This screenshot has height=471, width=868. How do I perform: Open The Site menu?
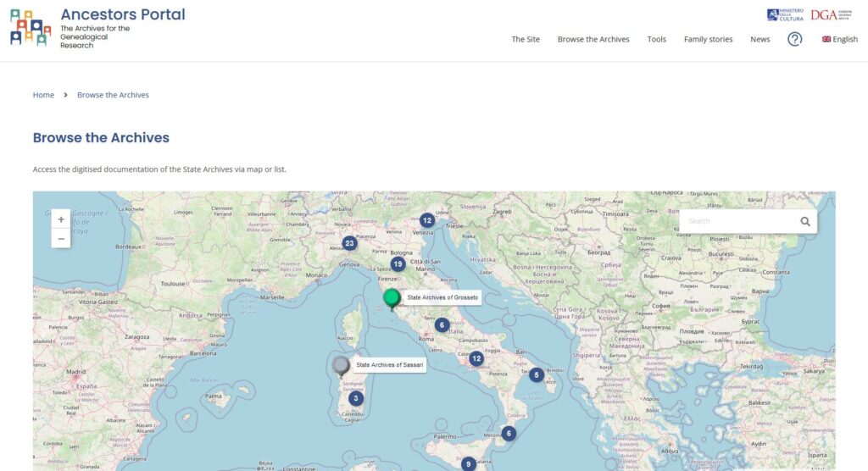(x=526, y=40)
